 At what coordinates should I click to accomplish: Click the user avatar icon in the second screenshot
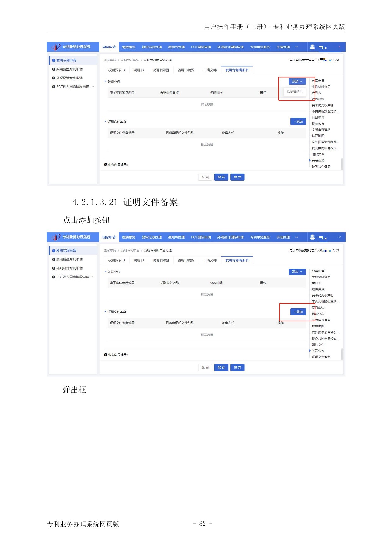pos(312,237)
